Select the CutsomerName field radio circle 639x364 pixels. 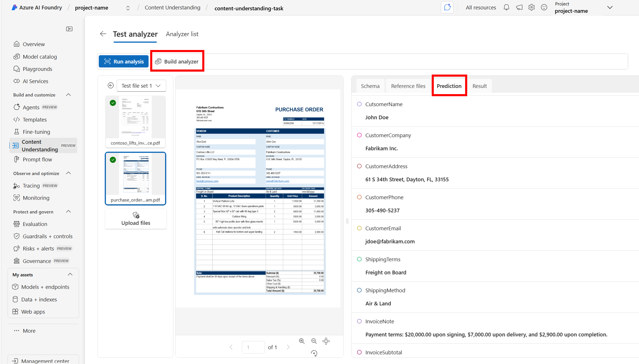359,104
